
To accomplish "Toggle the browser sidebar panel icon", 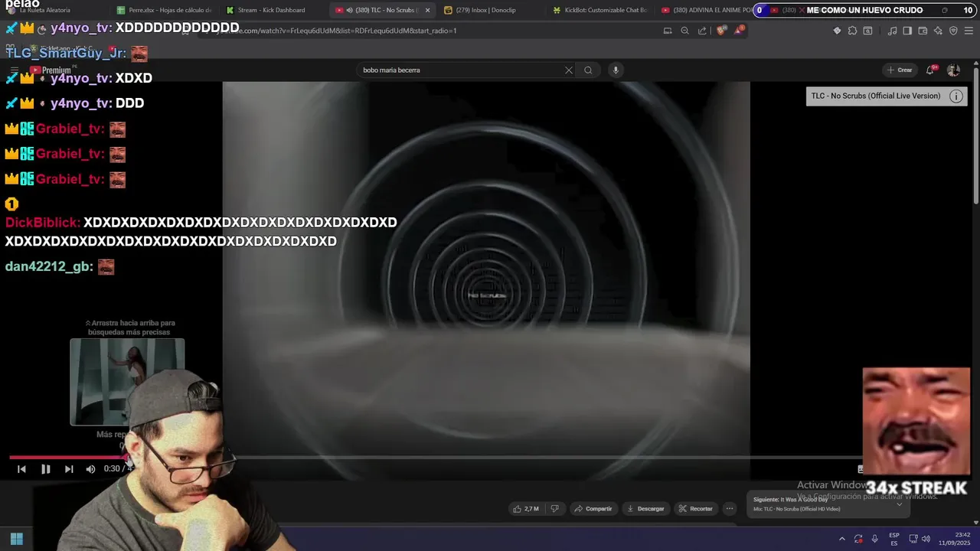I will click(x=907, y=31).
